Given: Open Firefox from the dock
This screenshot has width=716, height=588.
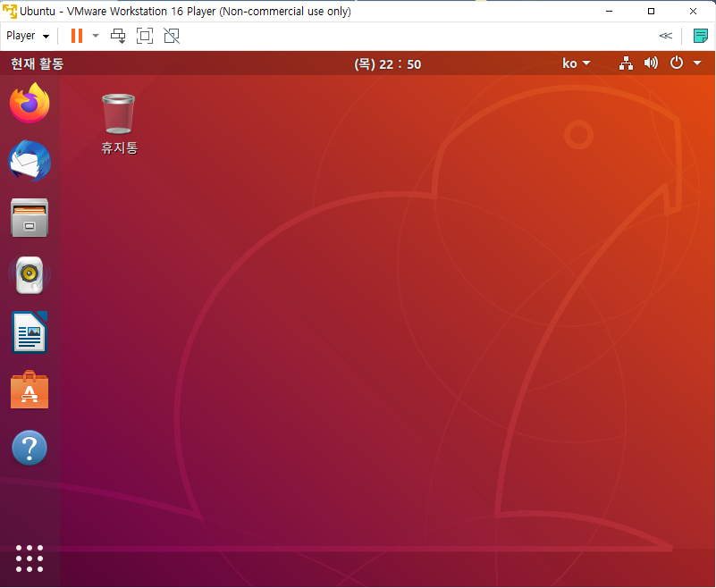Looking at the screenshot, I should pyautogui.click(x=29, y=103).
